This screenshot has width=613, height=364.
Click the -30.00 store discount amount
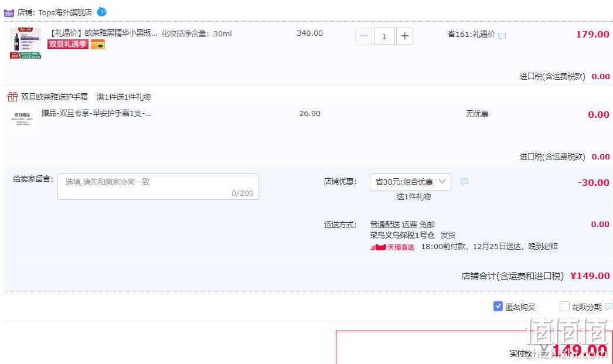[x=594, y=183]
